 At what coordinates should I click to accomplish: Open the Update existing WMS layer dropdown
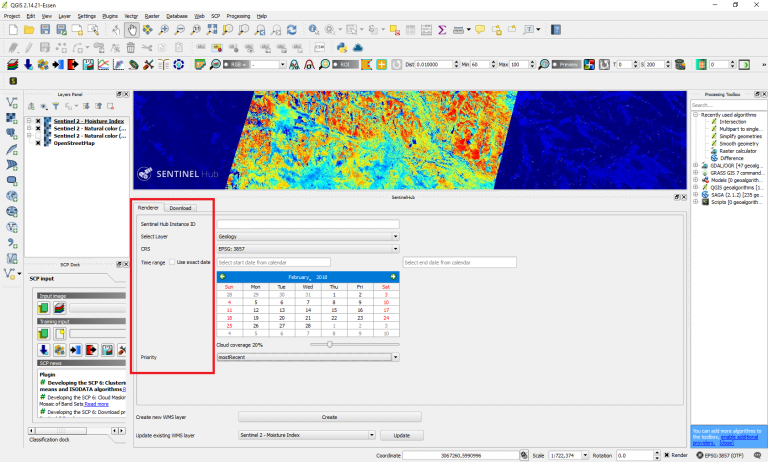307,435
